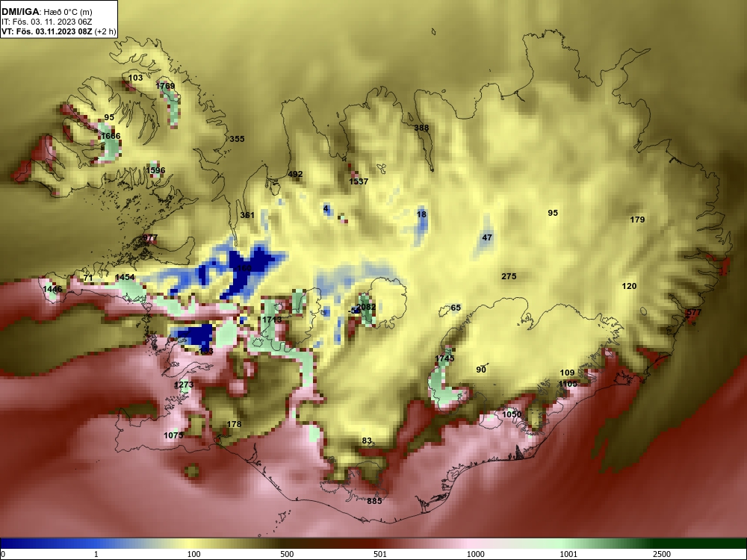Click the 71 height label
Screen dimensions: 747x560
tap(88, 278)
